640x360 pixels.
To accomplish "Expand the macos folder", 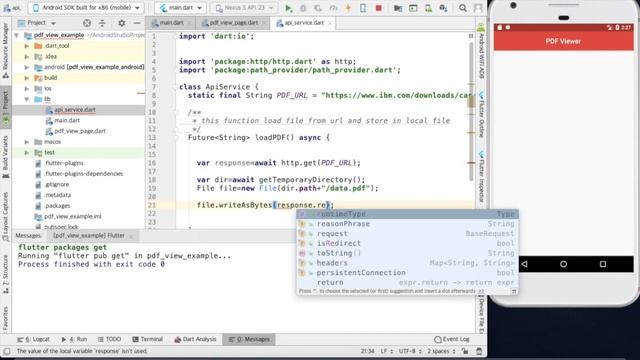I will (x=27, y=142).
